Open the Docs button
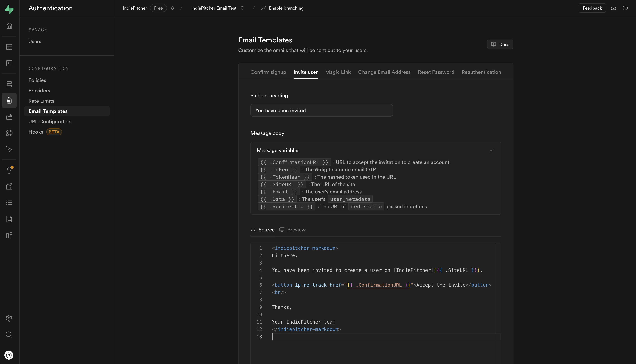636x364 pixels. pos(500,44)
